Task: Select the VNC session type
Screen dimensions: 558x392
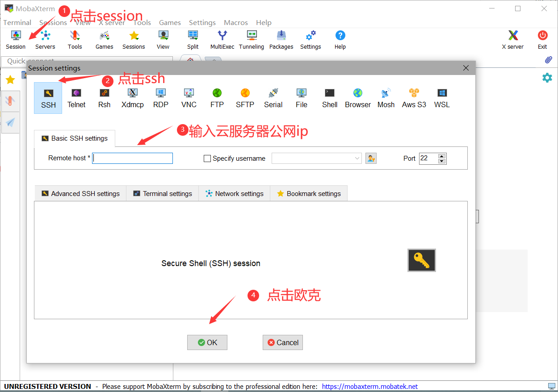Action: (189, 98)
